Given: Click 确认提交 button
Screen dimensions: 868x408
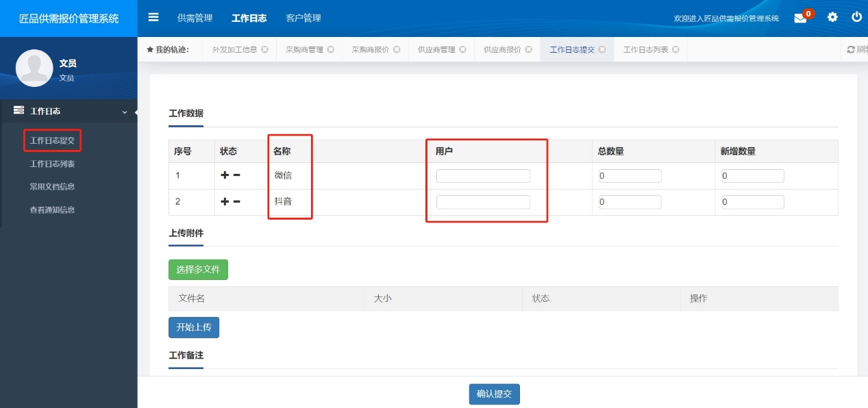Looking at the screenshot, I should coord(495,394).
